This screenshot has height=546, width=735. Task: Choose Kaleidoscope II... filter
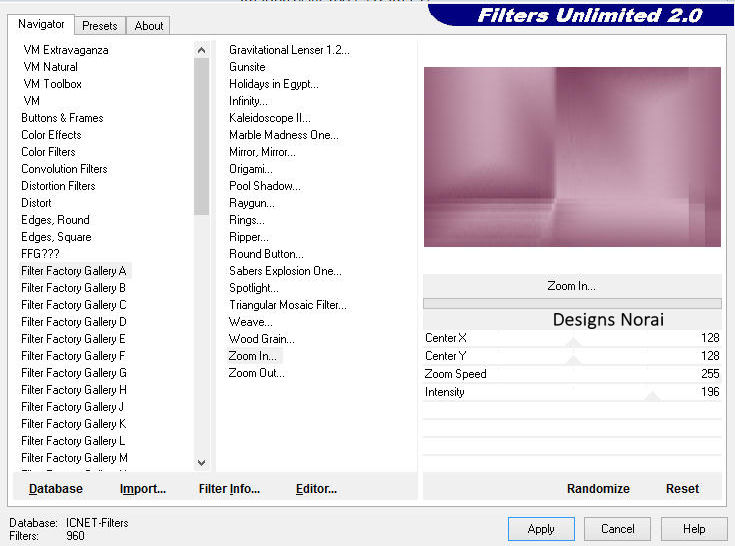click(x=270, y=118)
